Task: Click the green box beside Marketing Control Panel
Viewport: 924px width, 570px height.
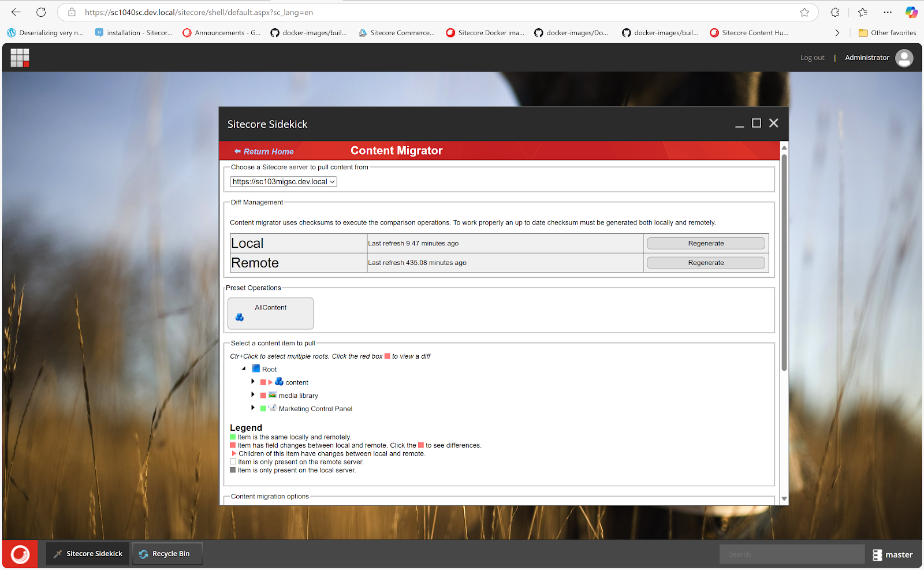Action: coord(263,408)
